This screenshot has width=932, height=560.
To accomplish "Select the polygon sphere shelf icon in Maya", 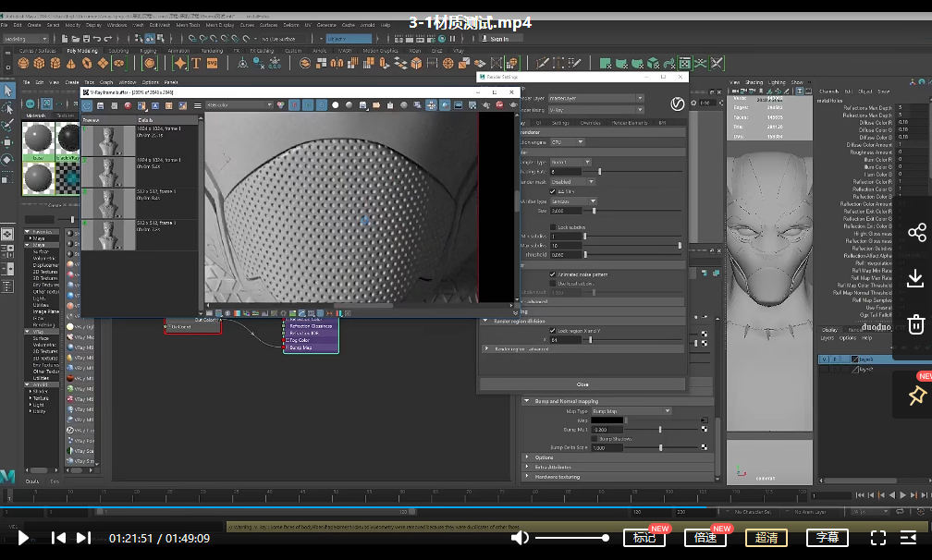I will pyautogui.click(x=24, y=63).
